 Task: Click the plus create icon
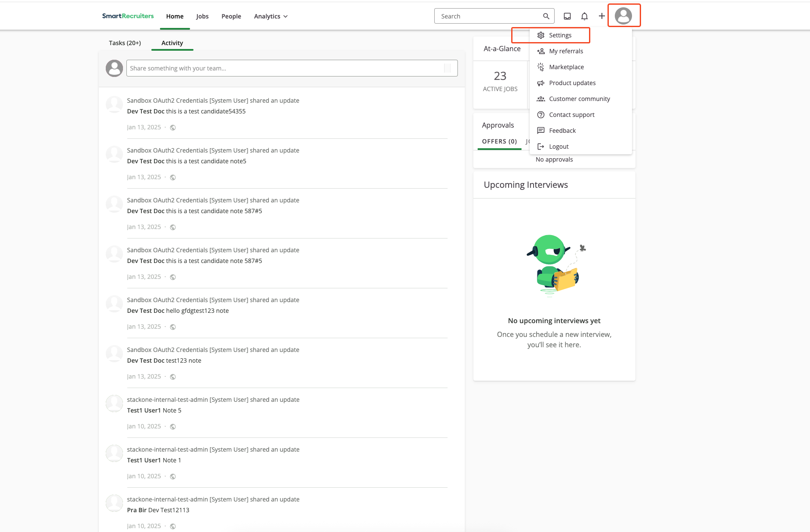point(602,16)
